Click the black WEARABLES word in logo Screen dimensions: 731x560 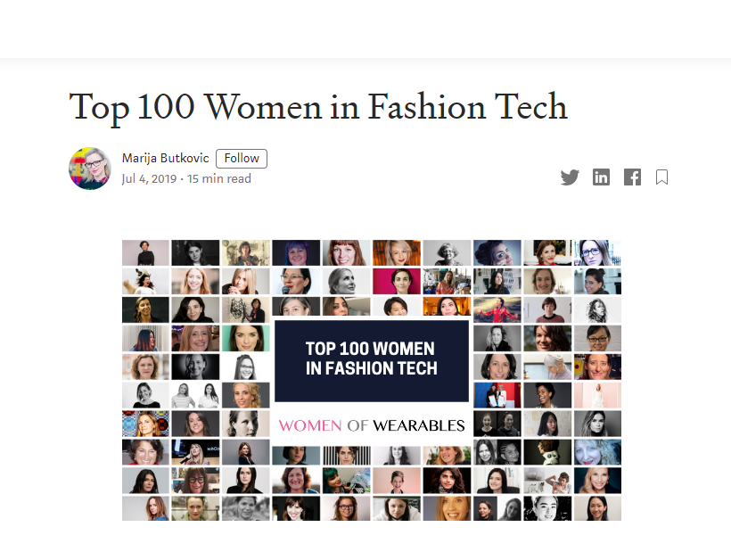tap(419, 425)
